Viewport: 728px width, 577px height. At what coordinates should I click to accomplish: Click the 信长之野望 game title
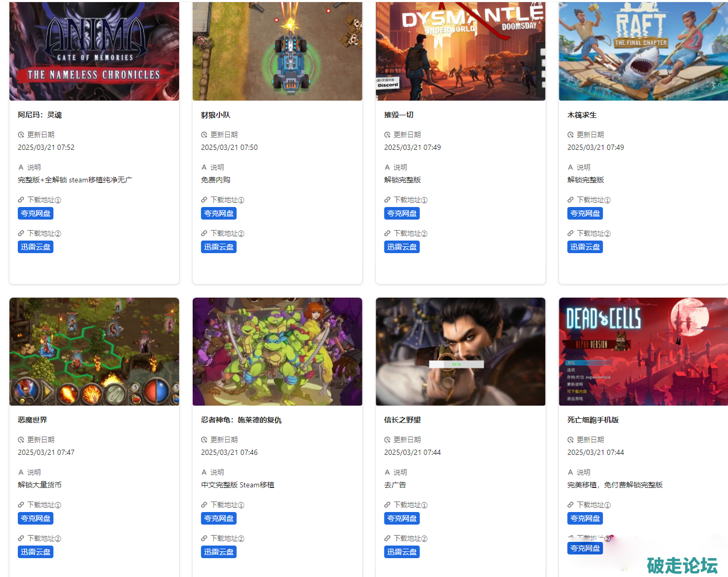(x=402, y=420)
